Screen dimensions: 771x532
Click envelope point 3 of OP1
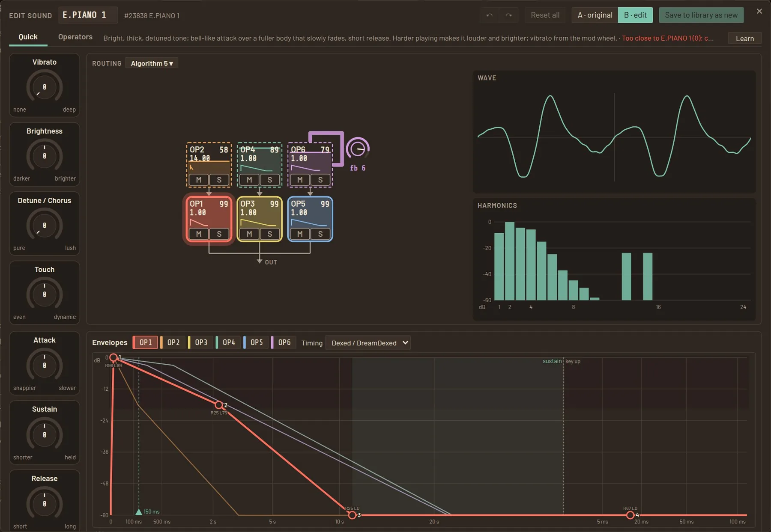(352, 515)
